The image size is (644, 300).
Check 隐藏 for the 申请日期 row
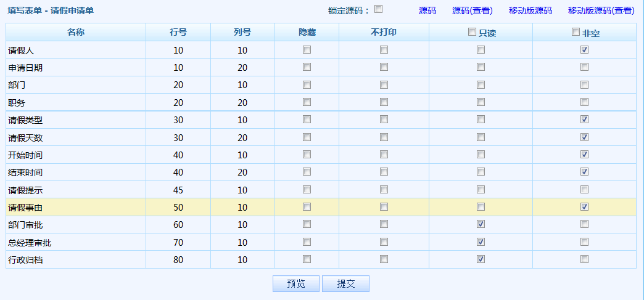pyautogui.click(x=307, y=67)
